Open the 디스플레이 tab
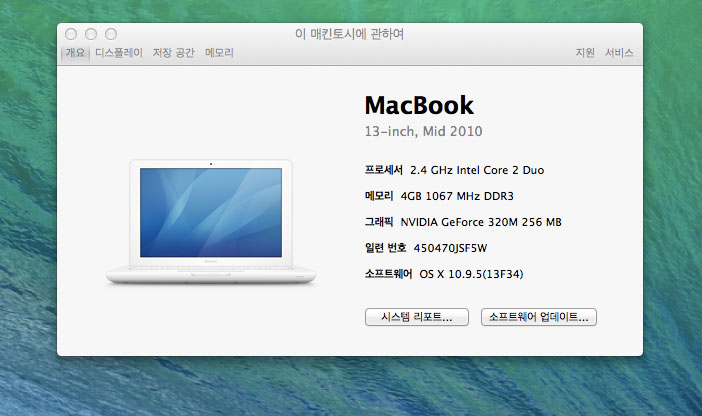702x416 pixels. (x=119, y=53)
